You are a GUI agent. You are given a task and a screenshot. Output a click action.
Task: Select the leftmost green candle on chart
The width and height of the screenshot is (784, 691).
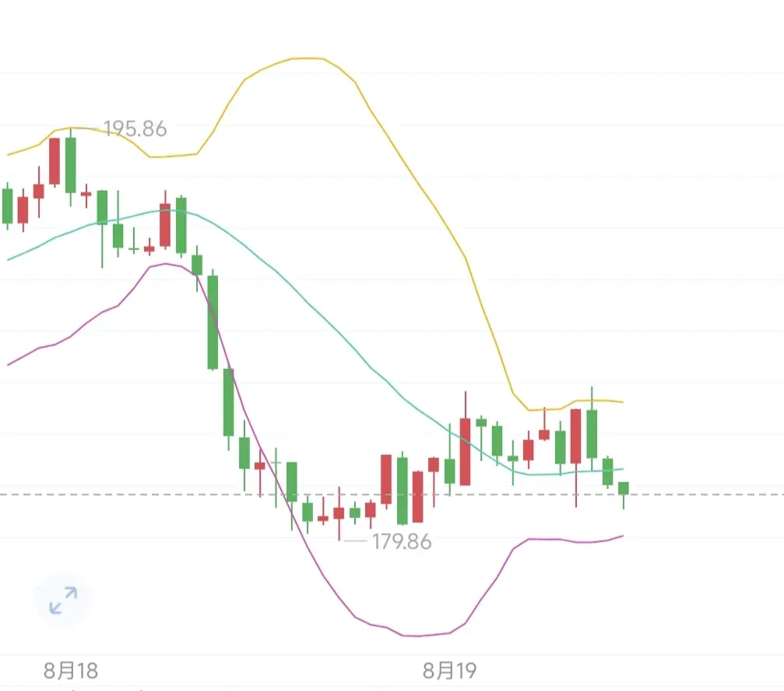point(8,206)
